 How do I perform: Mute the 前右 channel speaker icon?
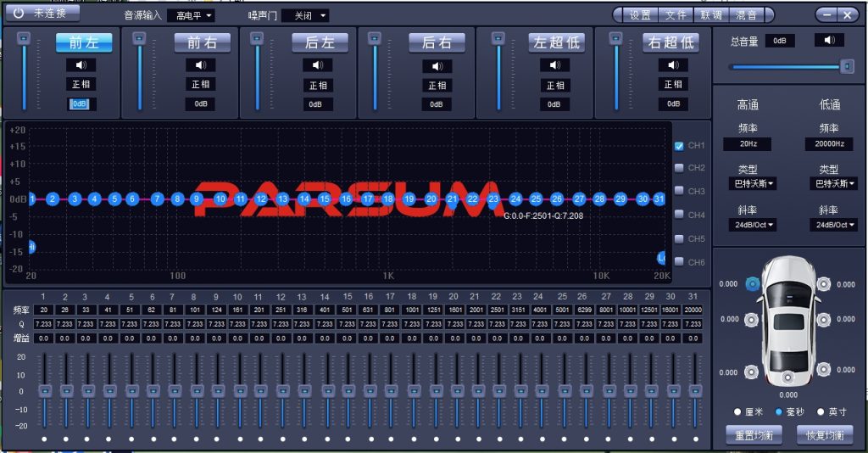tap(200, 65)
